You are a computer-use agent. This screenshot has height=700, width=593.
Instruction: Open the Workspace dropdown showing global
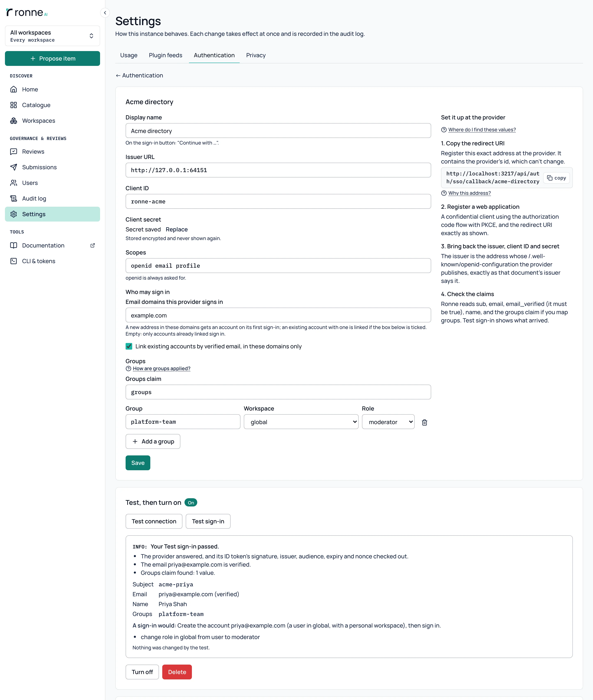tap(301, 422)
